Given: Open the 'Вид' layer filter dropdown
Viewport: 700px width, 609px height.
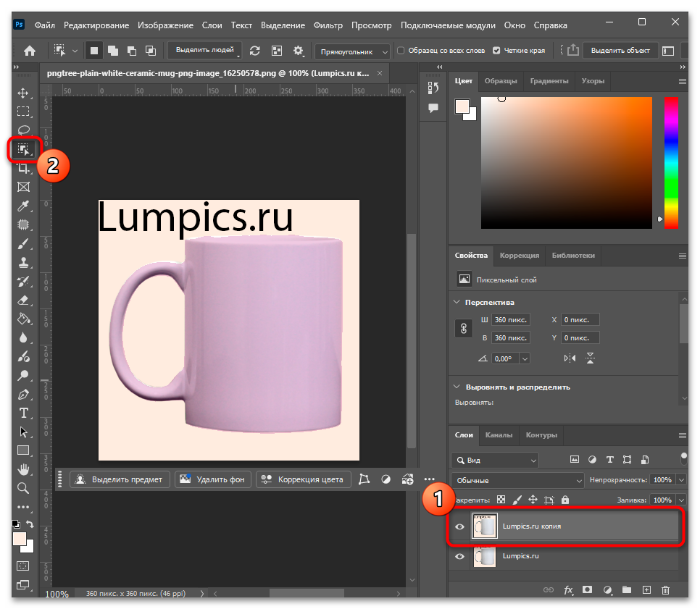Looking at the screenshot, I should tap(495, 460).
